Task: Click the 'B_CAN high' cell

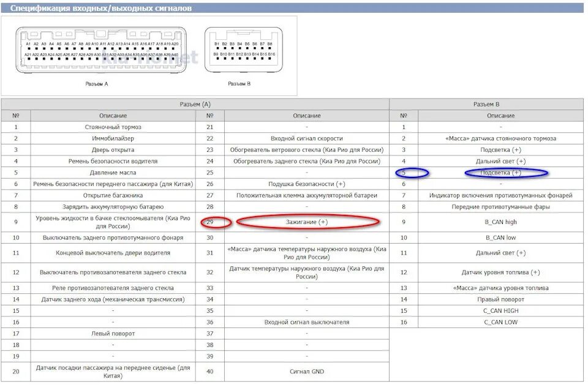Action: (500, 222)
